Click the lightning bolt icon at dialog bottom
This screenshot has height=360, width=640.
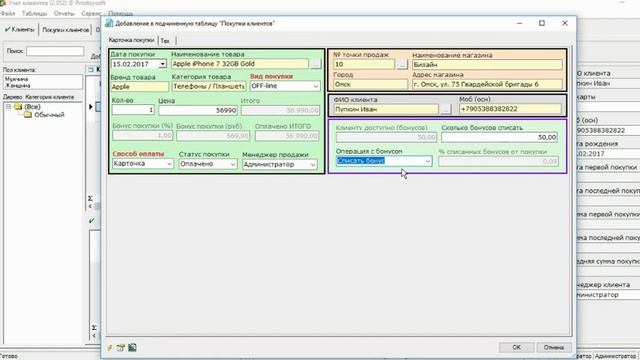[110, 348]
